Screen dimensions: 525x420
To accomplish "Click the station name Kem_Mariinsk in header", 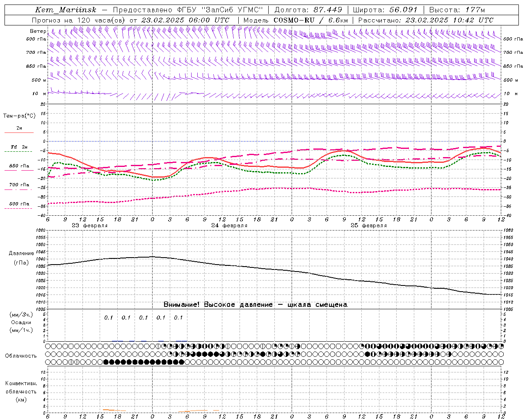I will [66, 10].
